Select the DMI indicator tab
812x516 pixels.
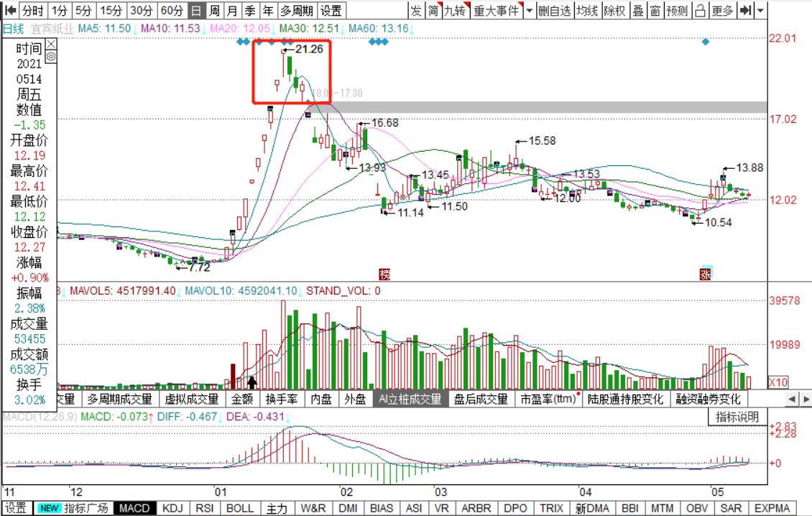348,507
